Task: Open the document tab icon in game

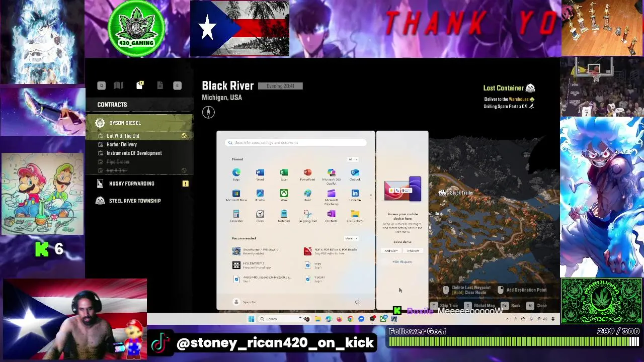Action: coord(160,85)
